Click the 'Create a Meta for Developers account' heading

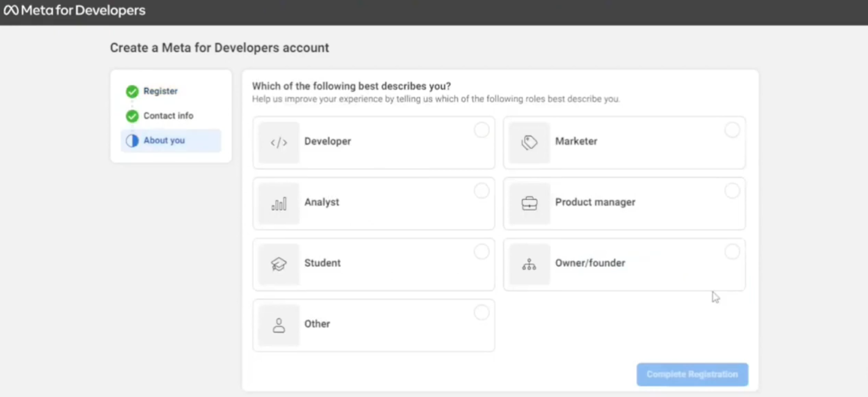pyautogui.click(x=220, y=48)
